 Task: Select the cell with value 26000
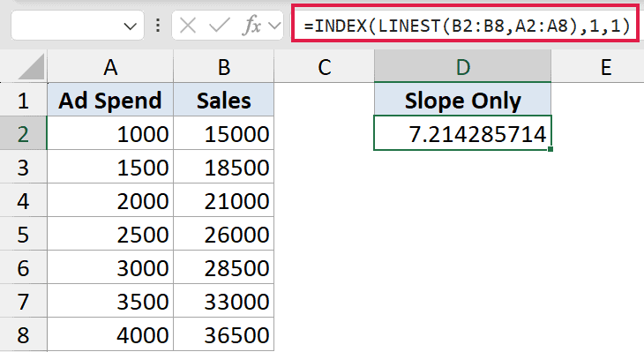coord(223,234)
